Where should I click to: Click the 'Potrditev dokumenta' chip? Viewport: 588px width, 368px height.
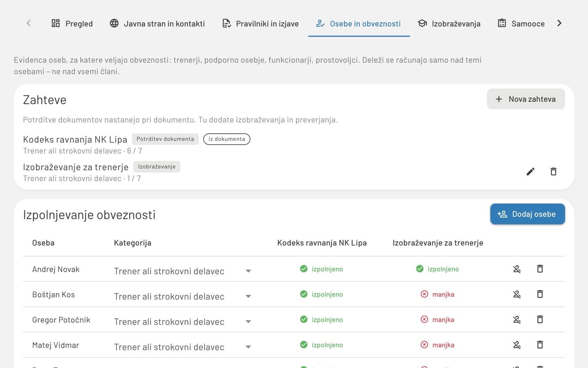click(x=165, y=139)
